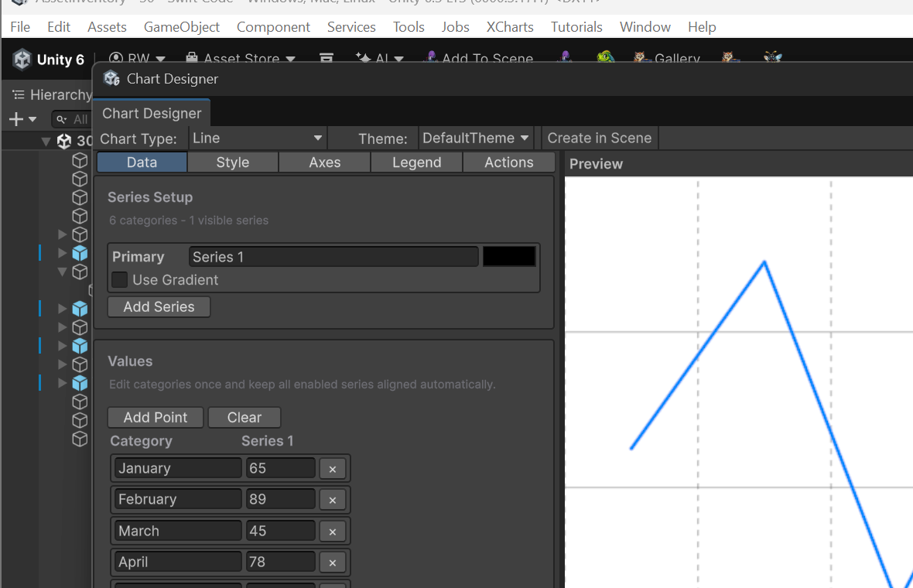Click the RW account profile icon
The width and height of the screenshot is (913, 588).
(x=116, y=58)
